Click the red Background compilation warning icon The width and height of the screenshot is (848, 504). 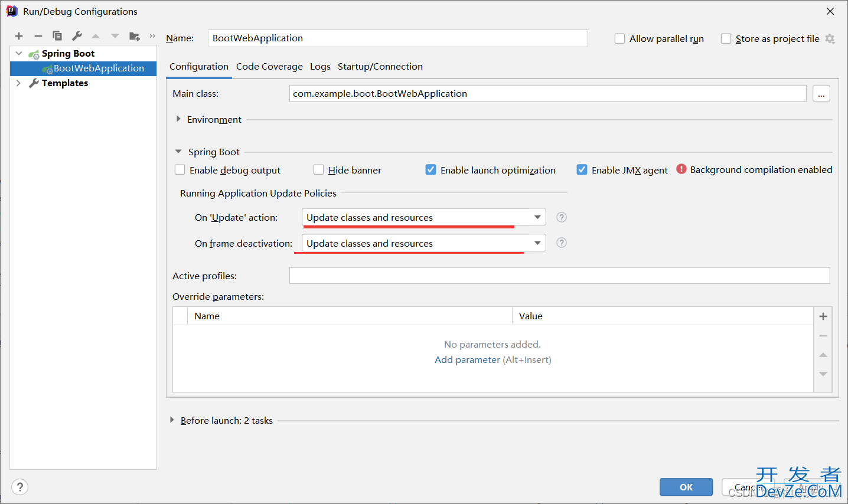681,169
